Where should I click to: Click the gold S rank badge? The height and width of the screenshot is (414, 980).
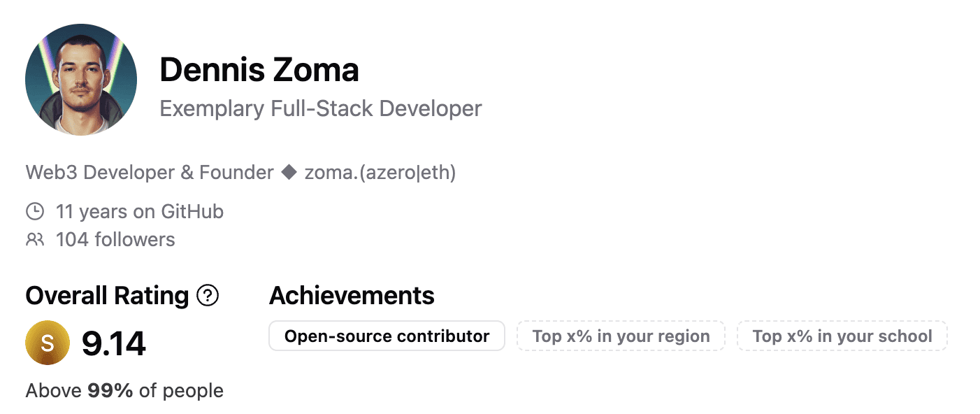pyautogui.click(x=48, y=343)
